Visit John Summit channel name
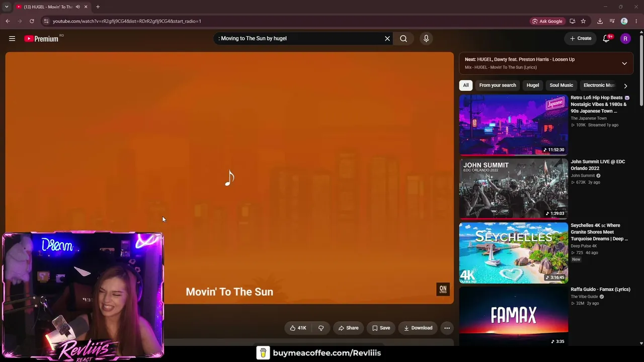This screenshot has height=362, width=644. [583, 176]
